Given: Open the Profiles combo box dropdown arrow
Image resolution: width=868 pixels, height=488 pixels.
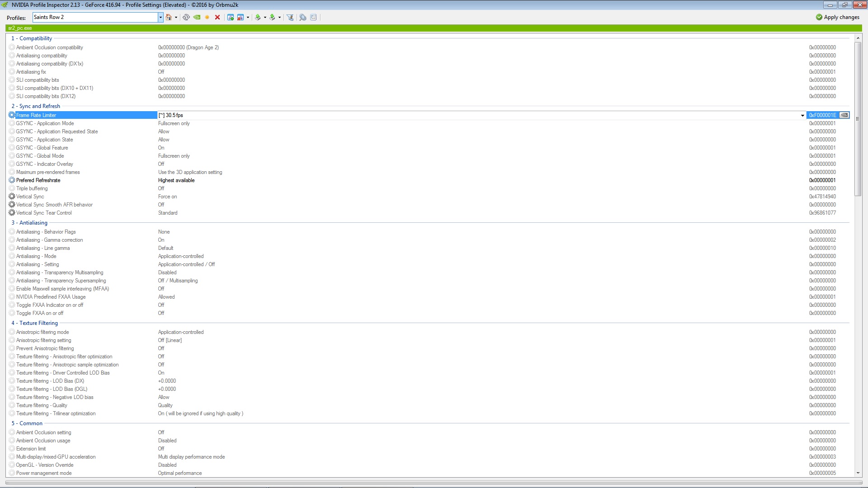Looking at the screenshot, I should point(160,17).
